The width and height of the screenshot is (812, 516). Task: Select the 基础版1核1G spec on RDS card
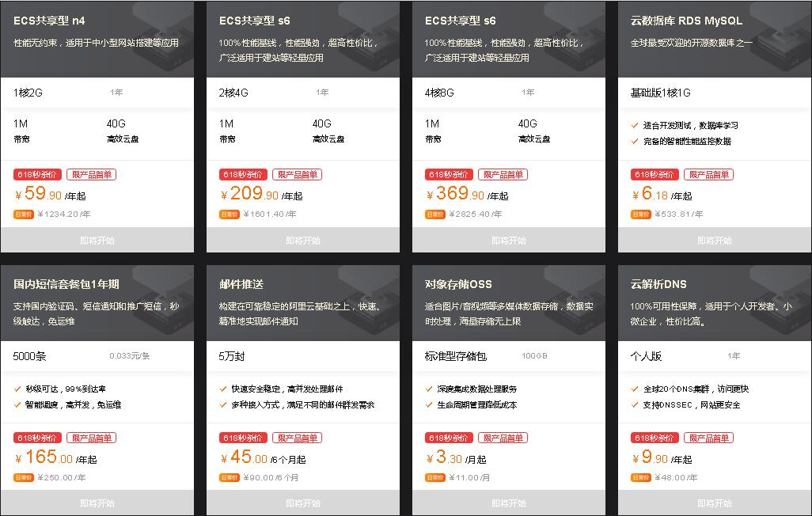click(x=660, y=93)
